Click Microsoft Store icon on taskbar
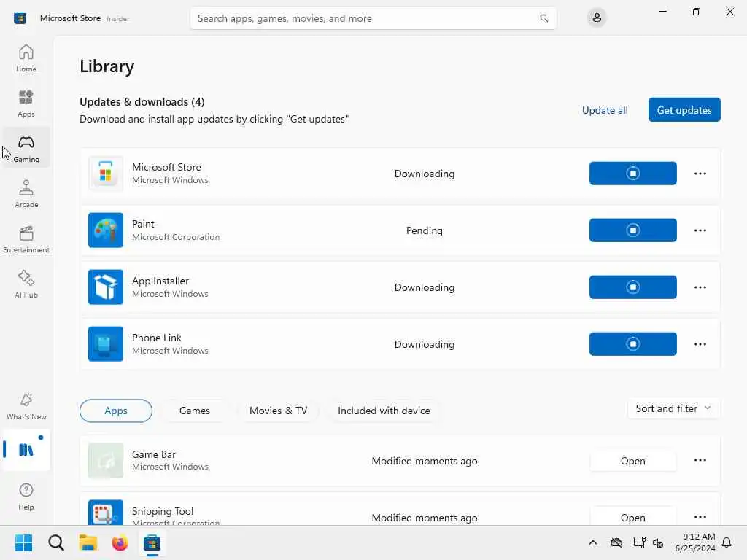747x560 pixels. pyautogui.click(x=152, y=542)
